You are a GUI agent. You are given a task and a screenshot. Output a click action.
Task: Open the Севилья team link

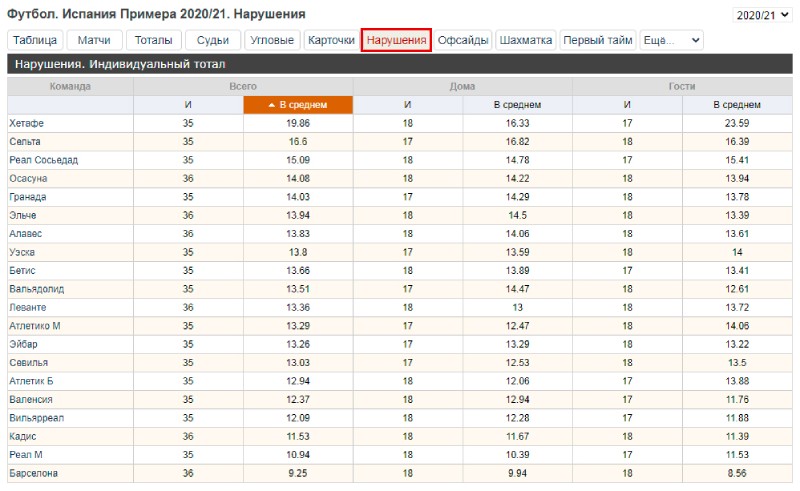[x=29, y=362]
